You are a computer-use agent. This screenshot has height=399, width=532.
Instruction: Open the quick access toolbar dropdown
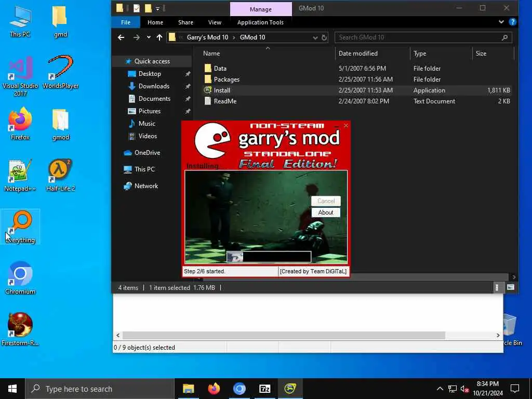click(x=158, y=8)
